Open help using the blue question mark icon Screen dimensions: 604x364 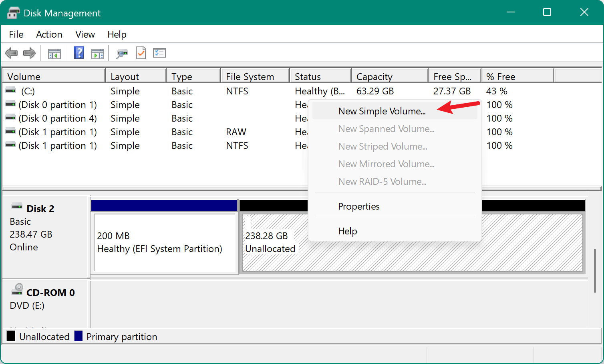pyautogui.click(x=79, y=52)
